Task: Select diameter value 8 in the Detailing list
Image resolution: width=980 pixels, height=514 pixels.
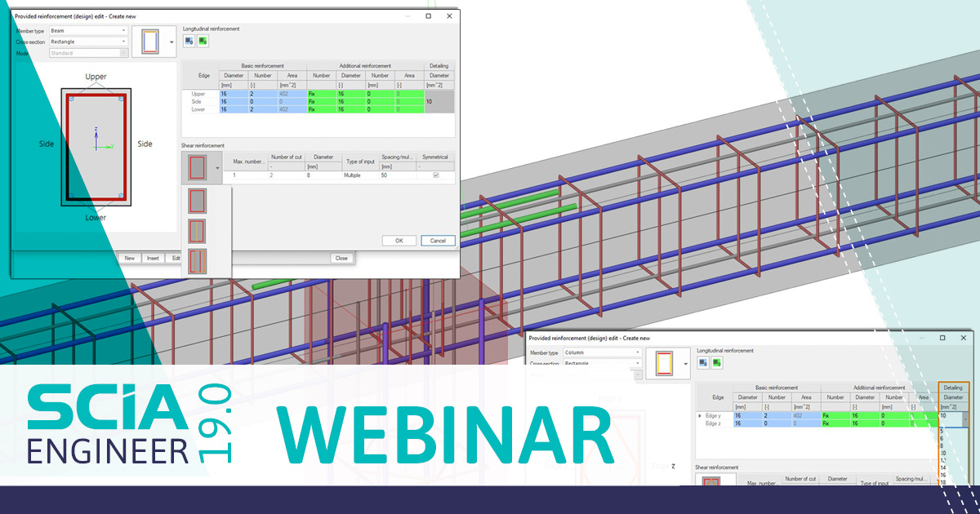Action: point(943,445)
